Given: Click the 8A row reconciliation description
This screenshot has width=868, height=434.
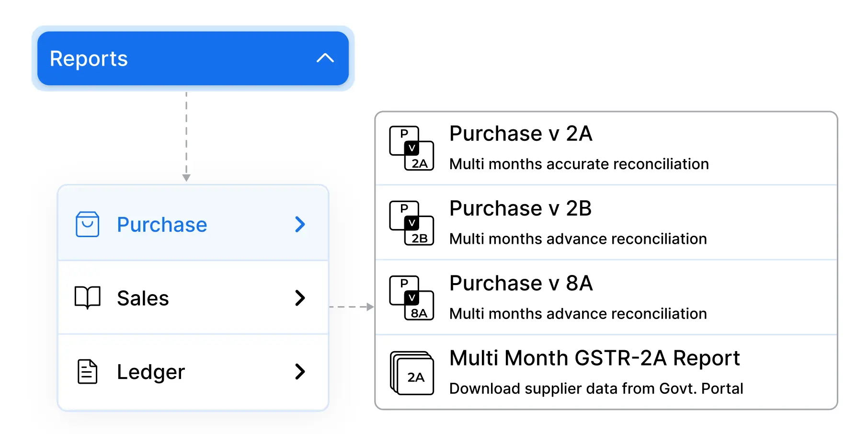Looking at the screenshot, I should pyautogui.click(x=578, y=313).
